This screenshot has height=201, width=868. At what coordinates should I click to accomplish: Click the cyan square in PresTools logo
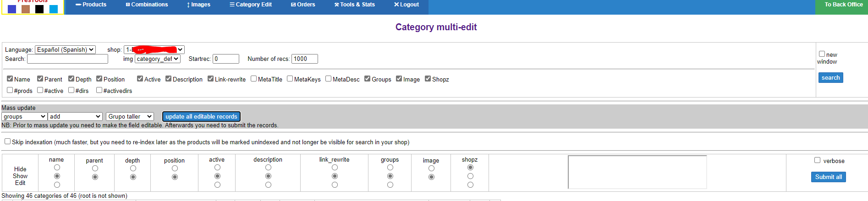point(54,9)
